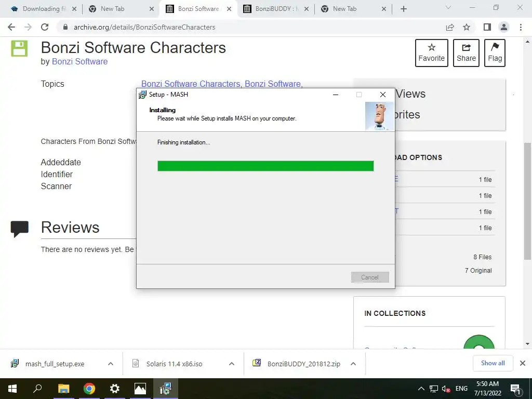Screen dimensions: 532x399
Task: Open Chrome's three-dot menu
Action: pyautogui.click(x=521, y=27)
